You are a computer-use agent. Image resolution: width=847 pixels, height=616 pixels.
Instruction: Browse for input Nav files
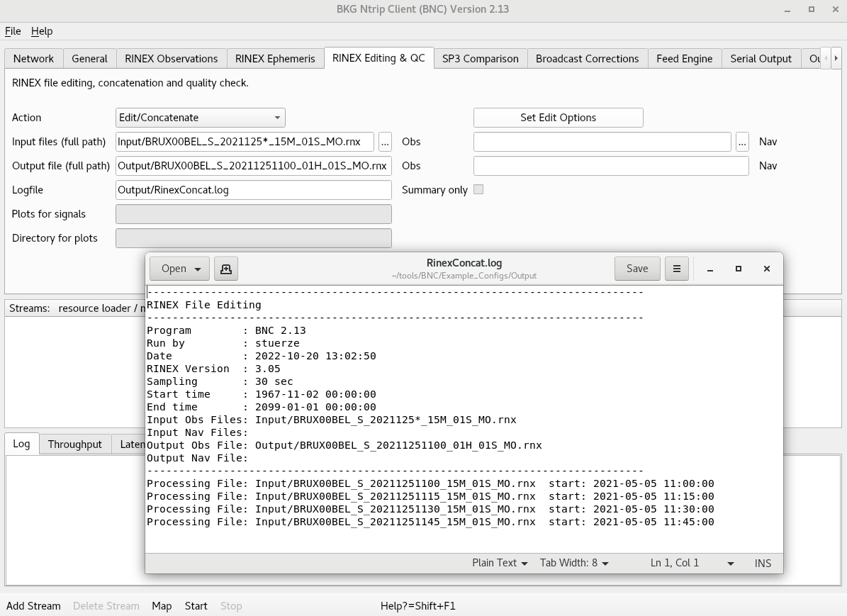click(742, 142)
